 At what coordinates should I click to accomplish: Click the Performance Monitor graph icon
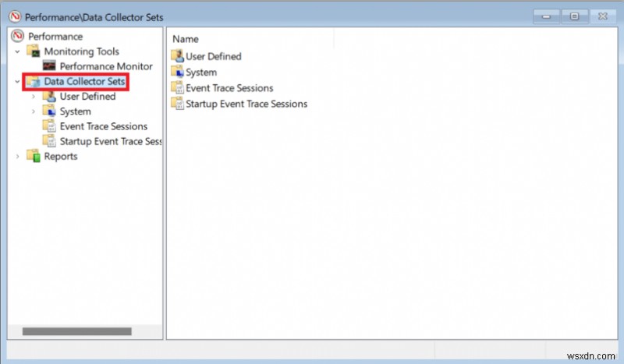[49, 67]
